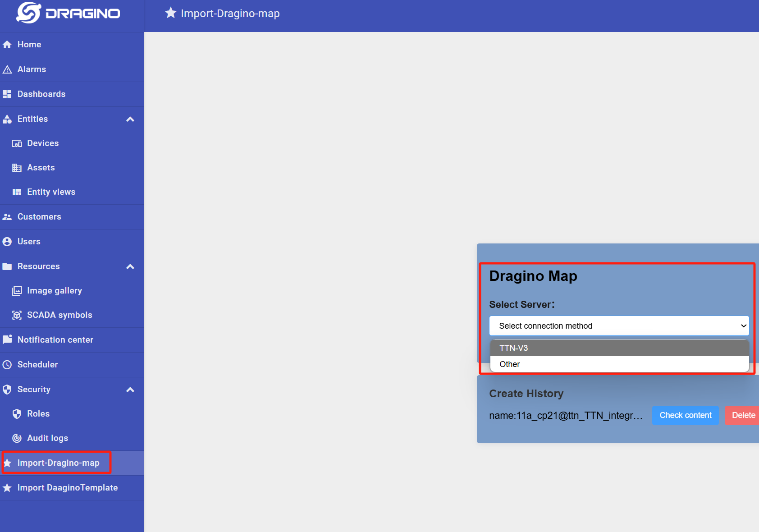Image resolution: width=759 pixels, height=532 pixels.
Task: Open the Users page
Action: (72, 242)
